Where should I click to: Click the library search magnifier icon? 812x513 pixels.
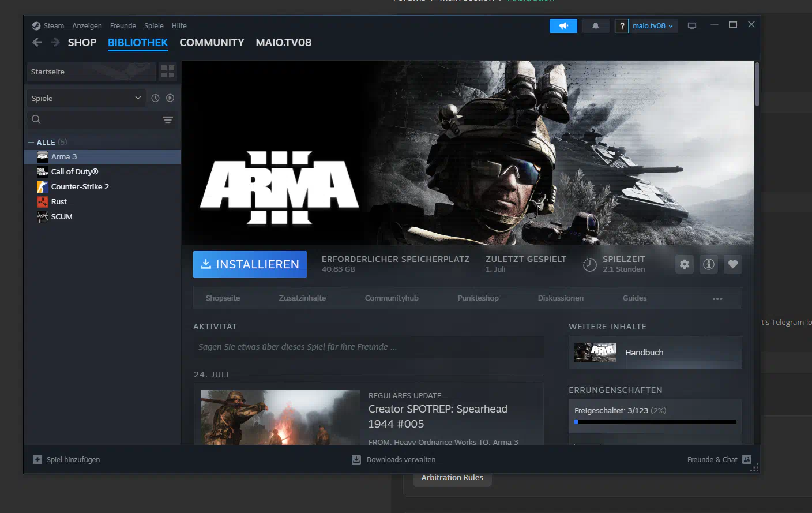[x=36, y=119]
